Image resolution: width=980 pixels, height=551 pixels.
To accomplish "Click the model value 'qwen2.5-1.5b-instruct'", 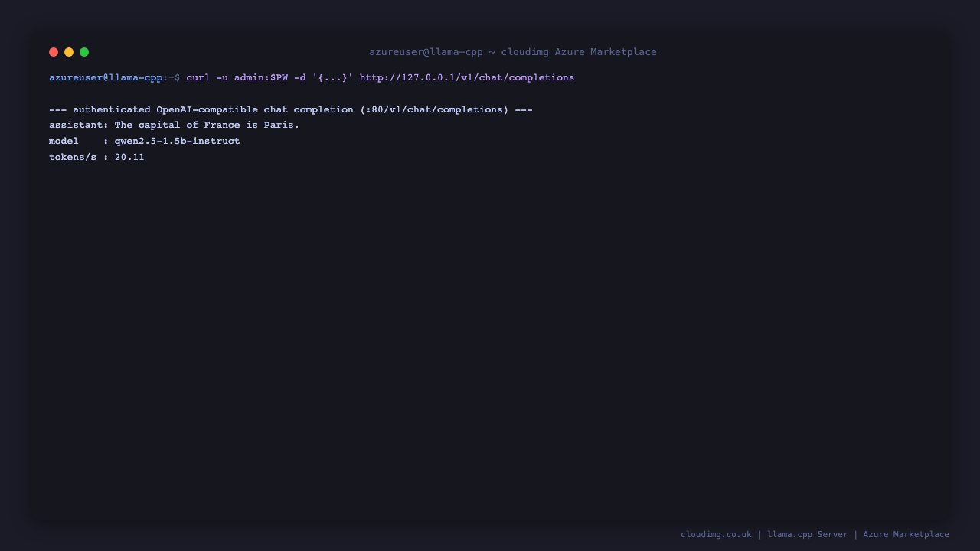I will (x=178, y=141).
